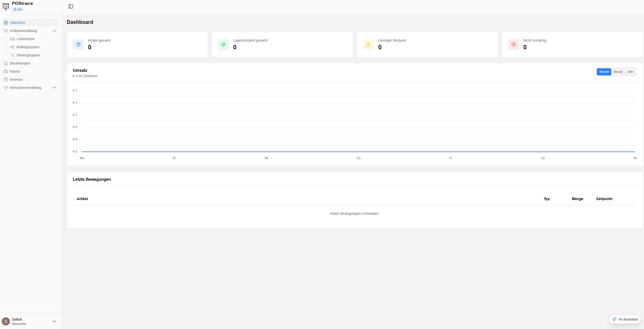Click the Menge column header
This screenshot has height=329, width=644.
577,199
